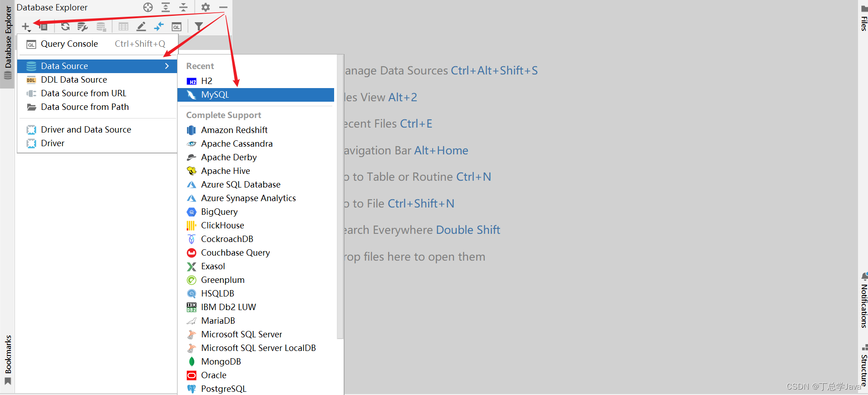The image size is (868, 395).
Task: Click the MongoDB leaf icon
Action: pos(192,362)
